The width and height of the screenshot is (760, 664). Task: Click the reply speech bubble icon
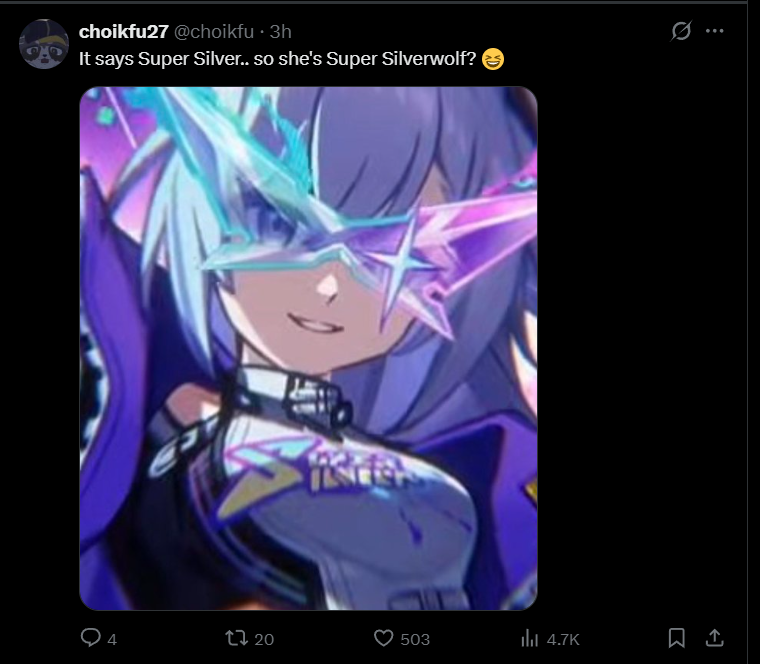91,638
